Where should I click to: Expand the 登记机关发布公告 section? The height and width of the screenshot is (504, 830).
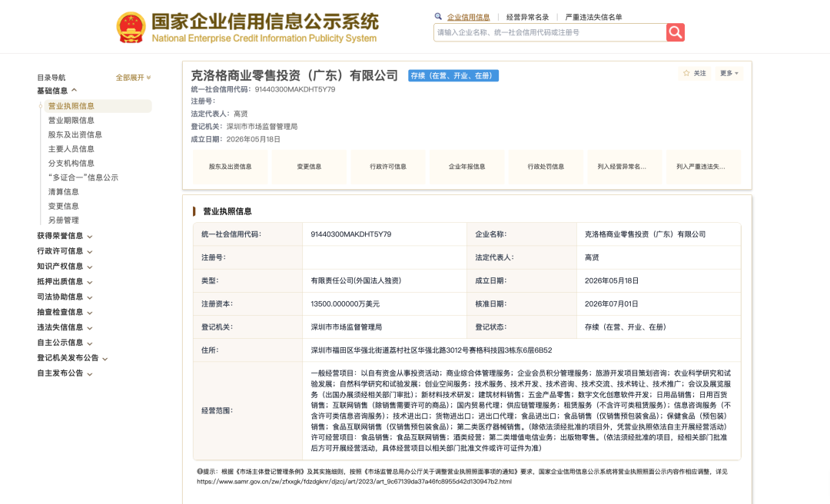72,358
